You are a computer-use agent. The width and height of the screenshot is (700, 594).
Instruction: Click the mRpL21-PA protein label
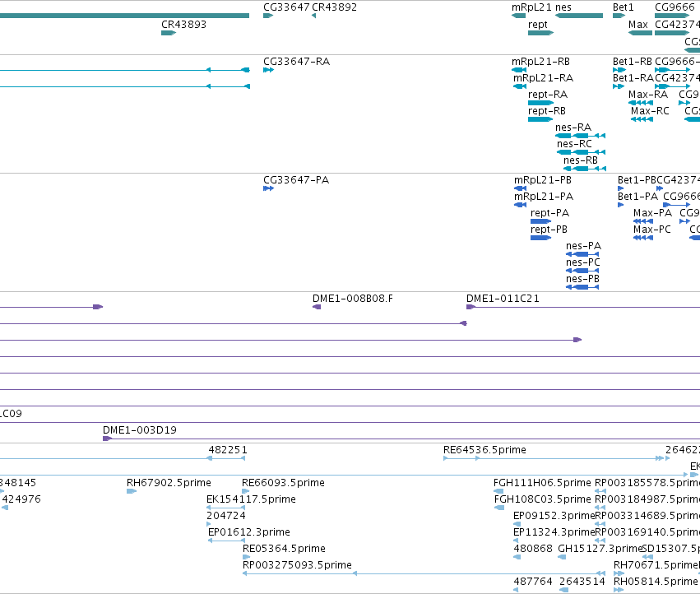tap(544, 197)
